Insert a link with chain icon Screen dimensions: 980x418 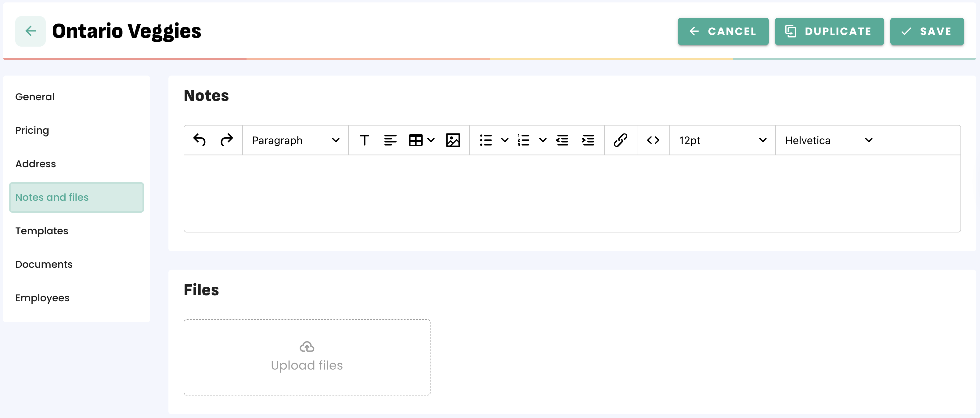[x=620, y=140]
